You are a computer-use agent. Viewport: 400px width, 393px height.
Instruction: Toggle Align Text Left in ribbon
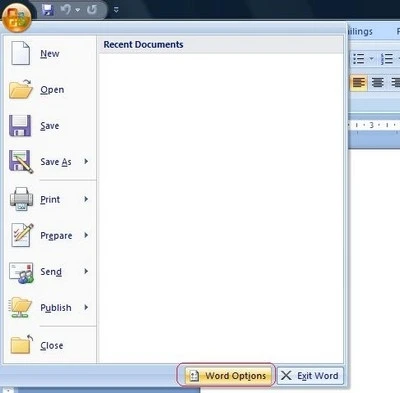(359, 82)
